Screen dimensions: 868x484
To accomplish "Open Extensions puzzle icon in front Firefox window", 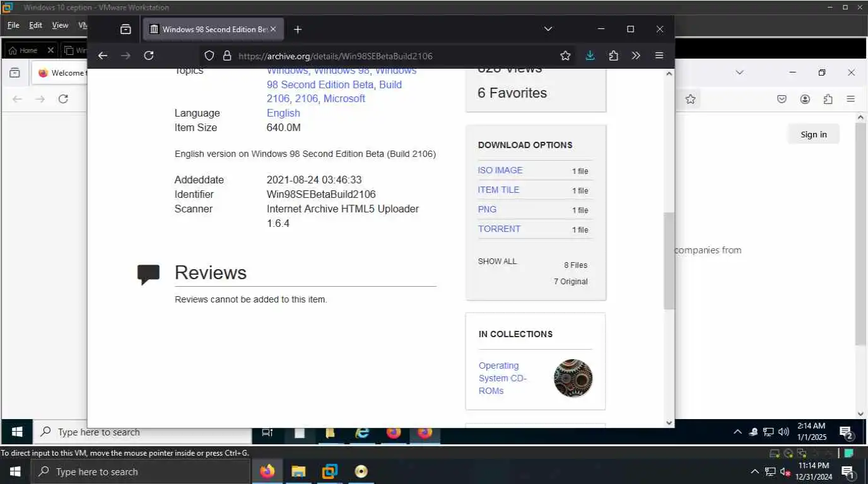I will 613,55.
